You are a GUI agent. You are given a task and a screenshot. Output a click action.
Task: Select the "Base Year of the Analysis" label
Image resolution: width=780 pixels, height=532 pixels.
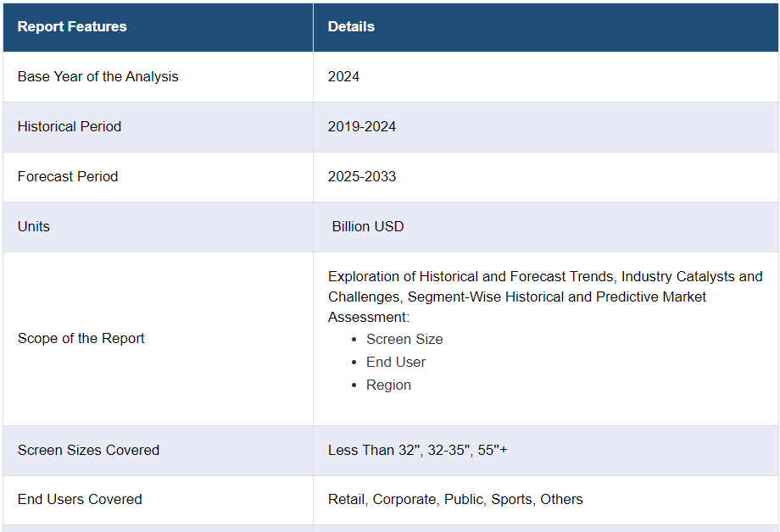pos(97,77)
